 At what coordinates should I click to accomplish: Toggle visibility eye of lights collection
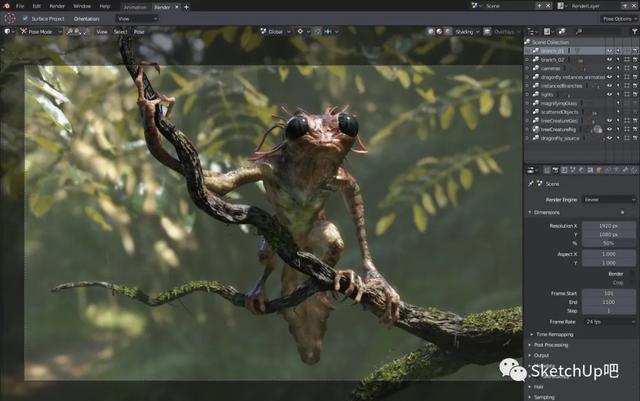point(609,94)
